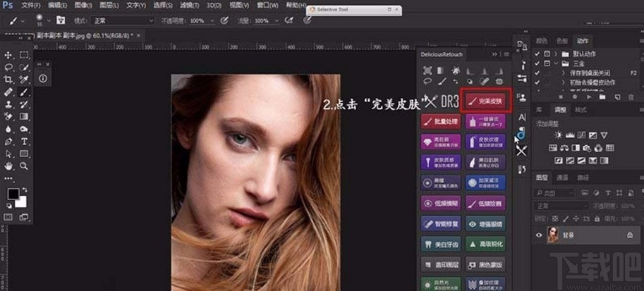This screenshot has width=644, height=291.
Task: Click the character panel 'A' dock icon
Action: 521,118
